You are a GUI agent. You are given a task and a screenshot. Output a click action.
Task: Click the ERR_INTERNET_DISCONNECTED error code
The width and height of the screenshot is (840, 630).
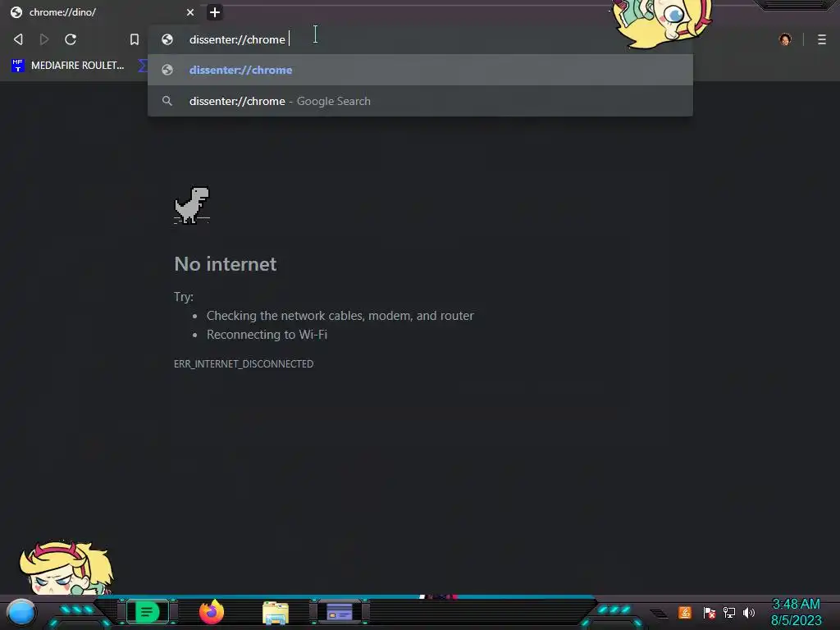pyautogui.click(x=244, y=363)
